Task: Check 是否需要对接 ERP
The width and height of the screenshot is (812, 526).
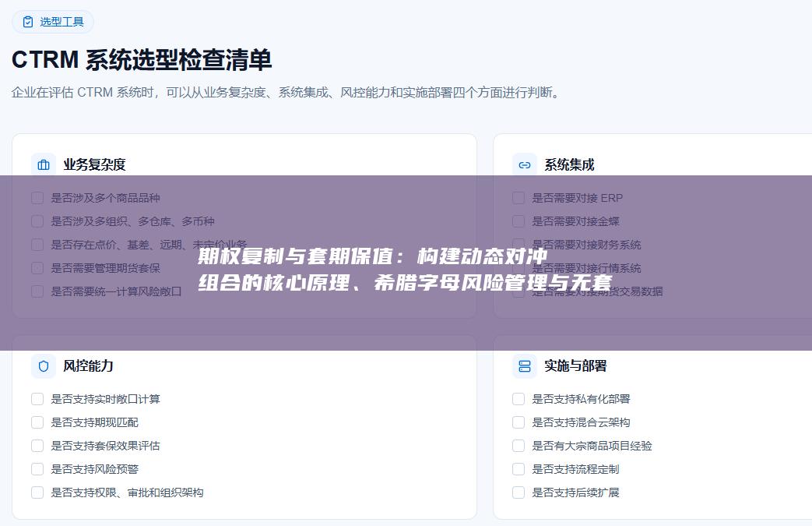Action: 518,198
